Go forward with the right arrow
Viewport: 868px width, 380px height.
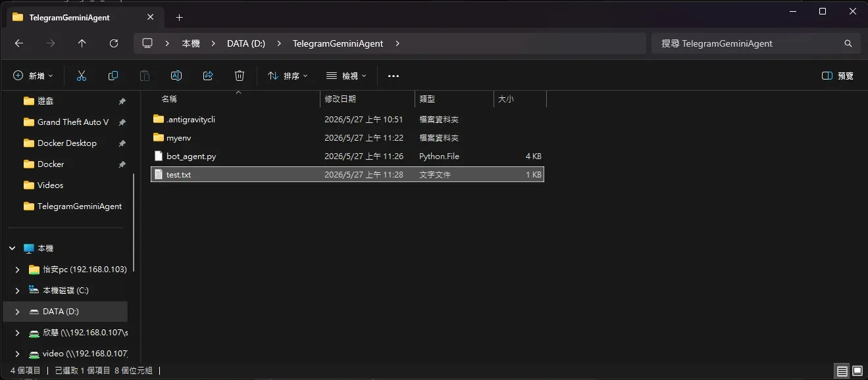tap(51, 43)
